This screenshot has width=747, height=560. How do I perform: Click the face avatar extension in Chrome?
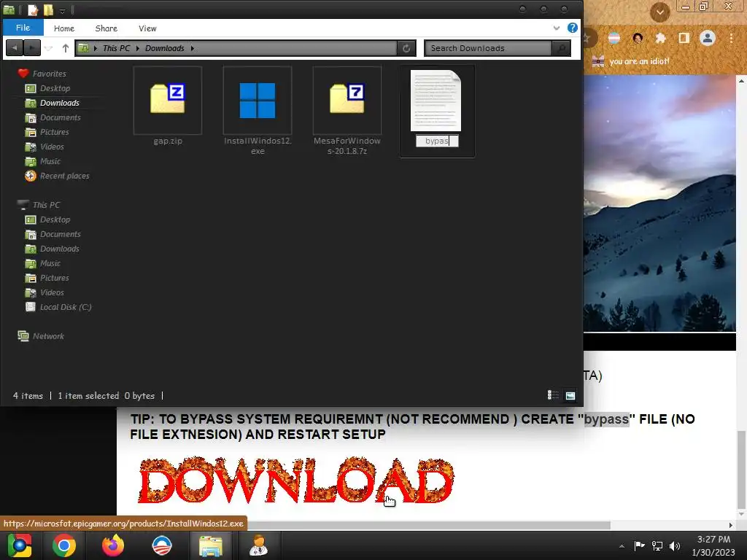tap(638, 38)
